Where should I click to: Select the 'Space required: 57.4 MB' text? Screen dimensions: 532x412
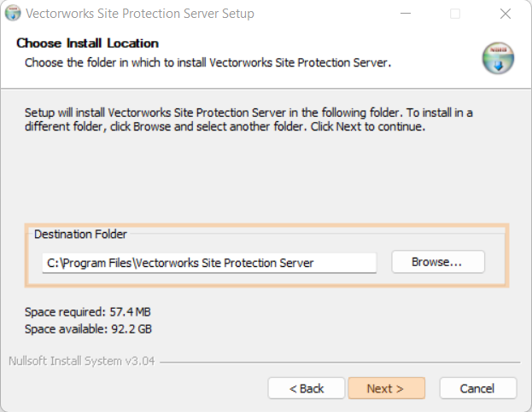click(88, 312)
